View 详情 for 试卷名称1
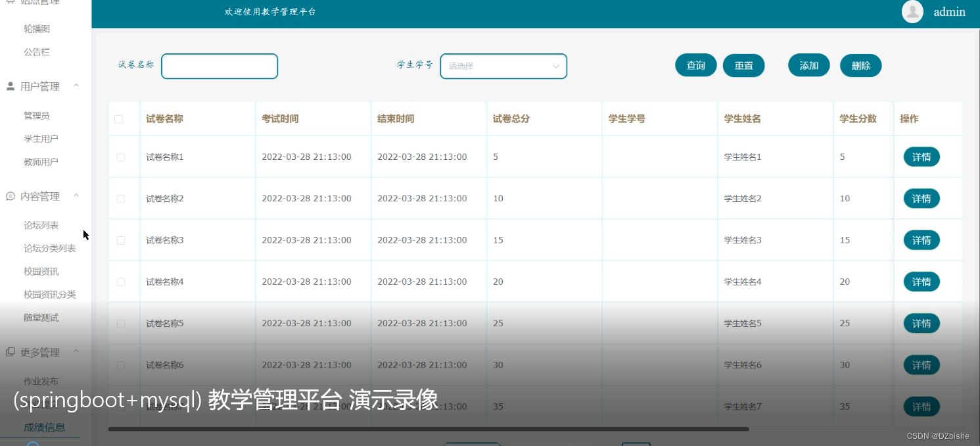This screenshot has height=446, width=980. (x=922, y=157)
